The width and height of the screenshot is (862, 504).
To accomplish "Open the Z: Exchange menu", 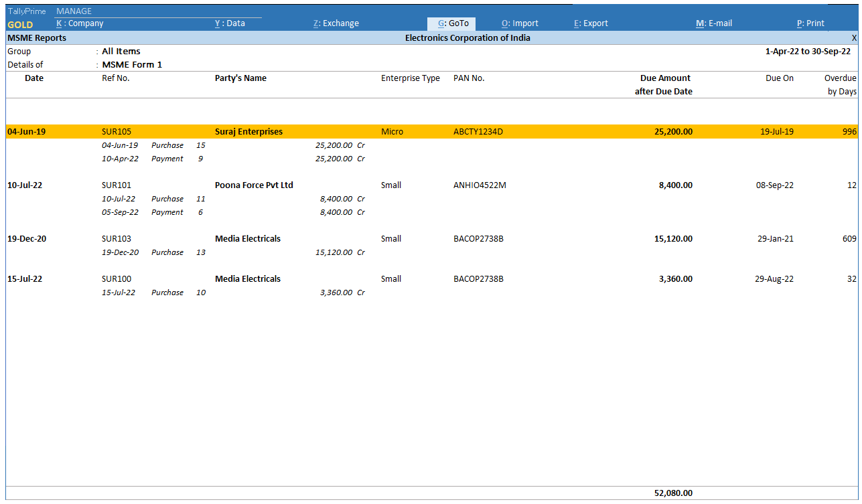I will [336, 23].
